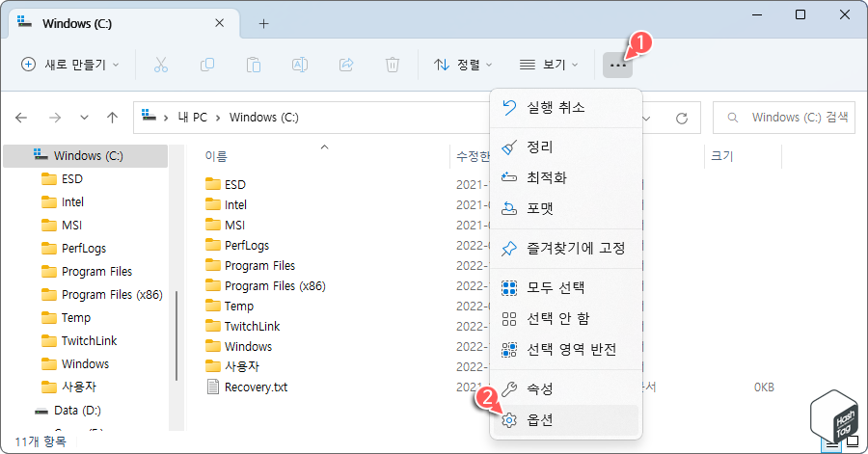The width and height of the screenshot is (868, 454).
Task: Select 정리 cleanup menu item
Action: tap(566, 147)
